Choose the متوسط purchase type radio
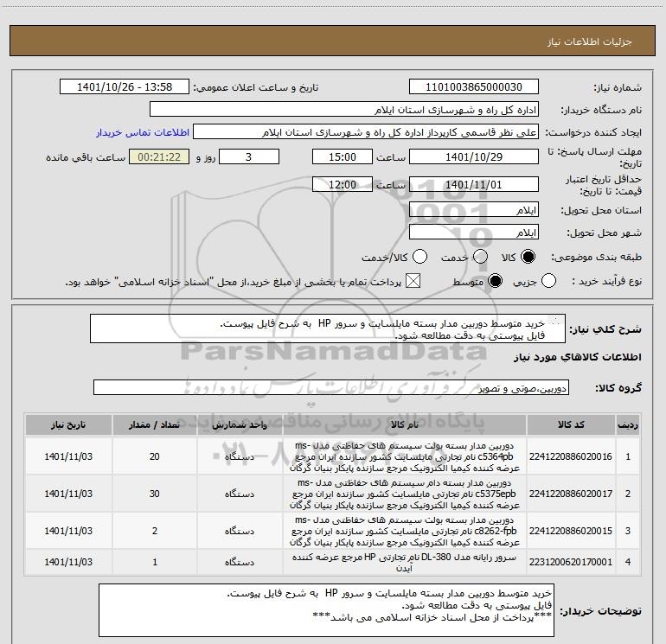This screenshot has width=666, height=644. (x=495, y=281)
